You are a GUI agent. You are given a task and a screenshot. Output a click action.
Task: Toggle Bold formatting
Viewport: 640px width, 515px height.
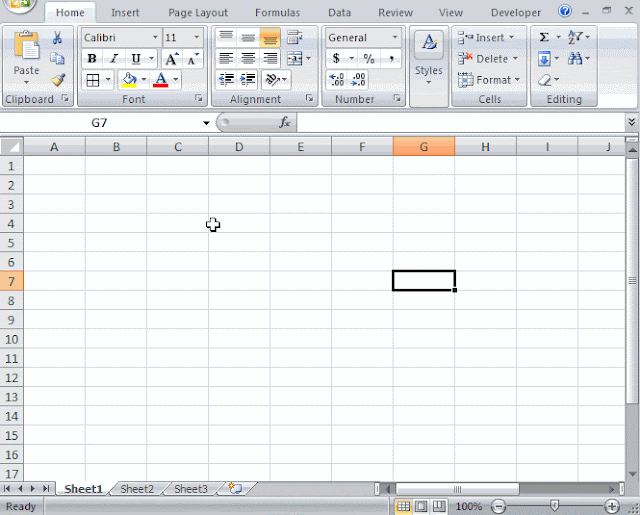pos(92,59)
